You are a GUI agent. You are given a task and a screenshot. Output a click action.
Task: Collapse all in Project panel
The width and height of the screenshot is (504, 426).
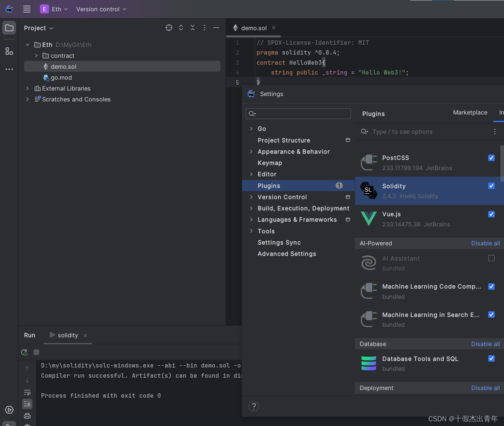[193, 28]
